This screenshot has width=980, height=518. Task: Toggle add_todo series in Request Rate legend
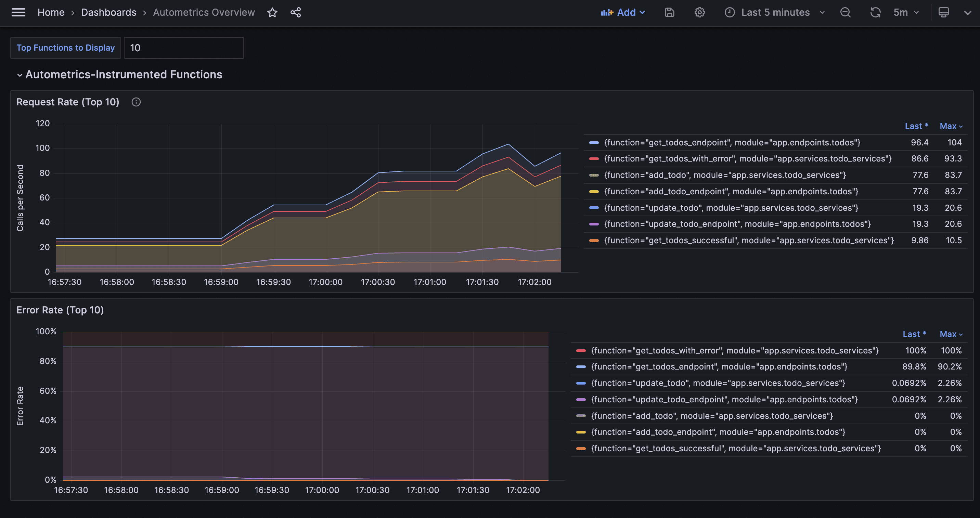click(725, 175)
